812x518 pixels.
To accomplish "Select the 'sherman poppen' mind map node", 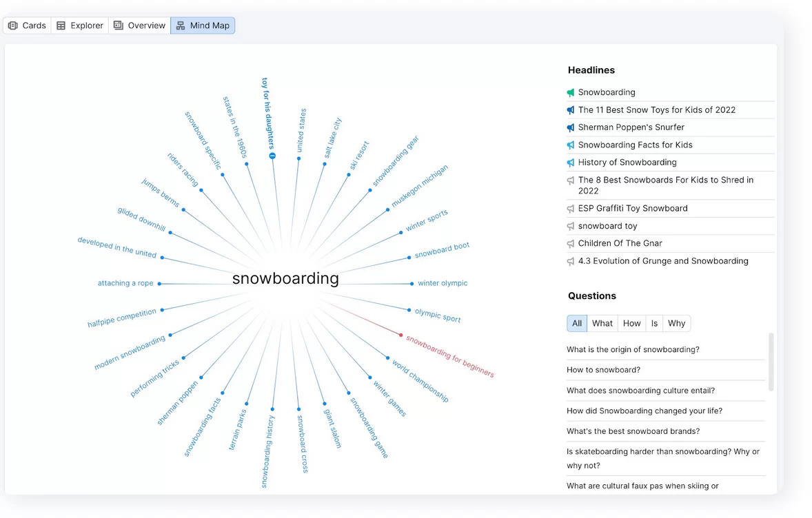I will (178, 403).
